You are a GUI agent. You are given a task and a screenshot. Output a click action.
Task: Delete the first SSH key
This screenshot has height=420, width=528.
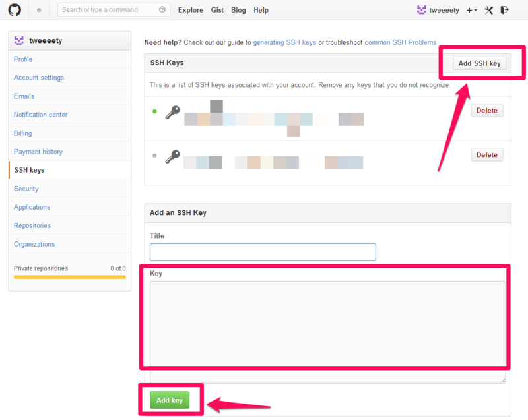pos(487,111)
